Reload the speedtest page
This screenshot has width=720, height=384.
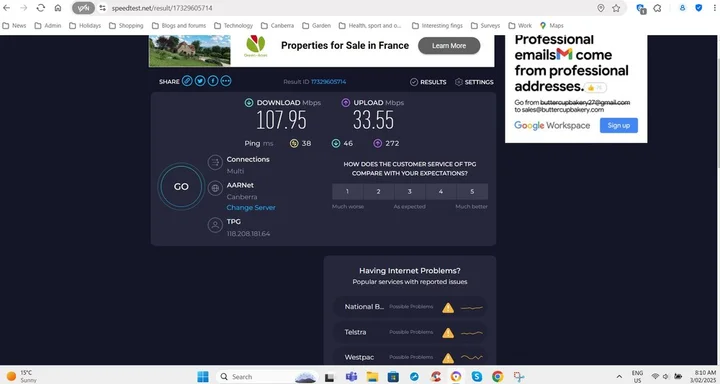[x=40, y=8]
